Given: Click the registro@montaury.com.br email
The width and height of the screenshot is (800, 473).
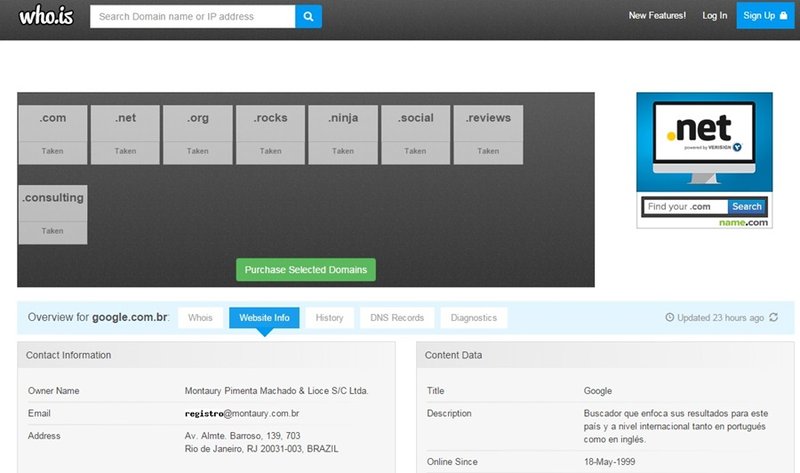Looking at the screenshot, I should 242,413.
